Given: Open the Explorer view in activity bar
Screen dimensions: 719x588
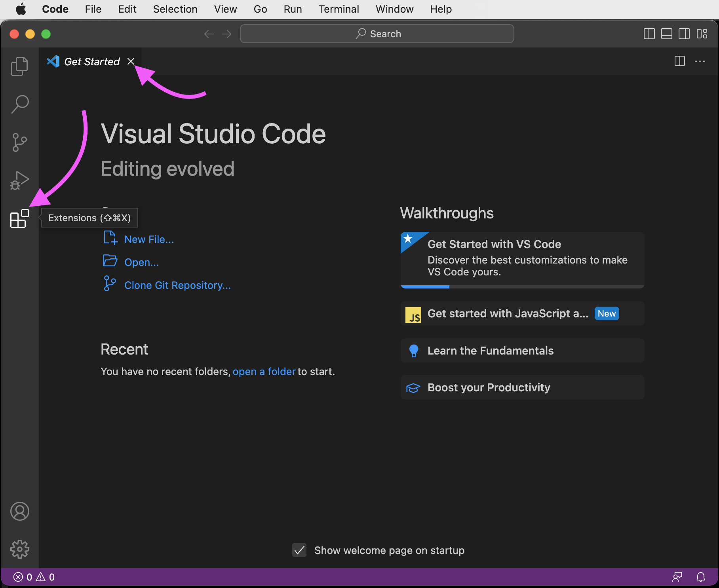Looking at the screenshot, I should pos(19,66).
